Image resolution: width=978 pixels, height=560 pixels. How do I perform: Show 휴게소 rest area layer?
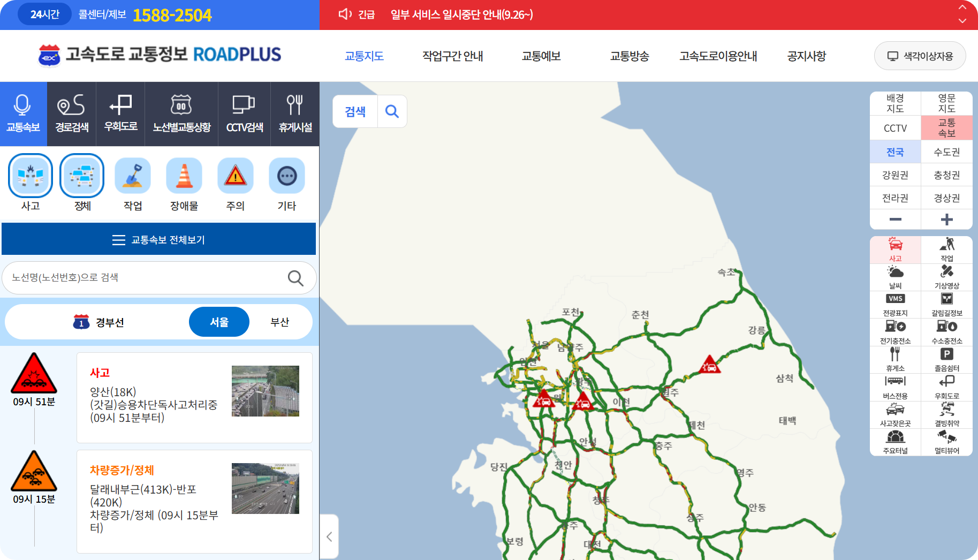coord(896,360)
